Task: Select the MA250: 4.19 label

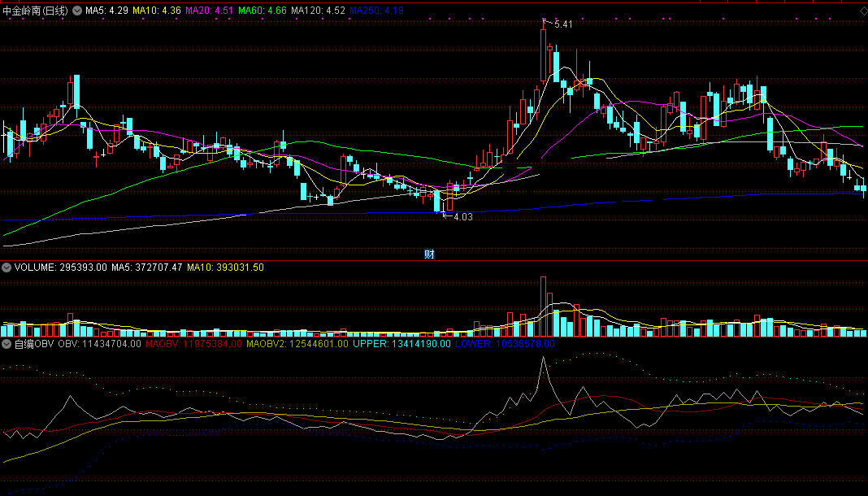Action: [x=376, y=11]
